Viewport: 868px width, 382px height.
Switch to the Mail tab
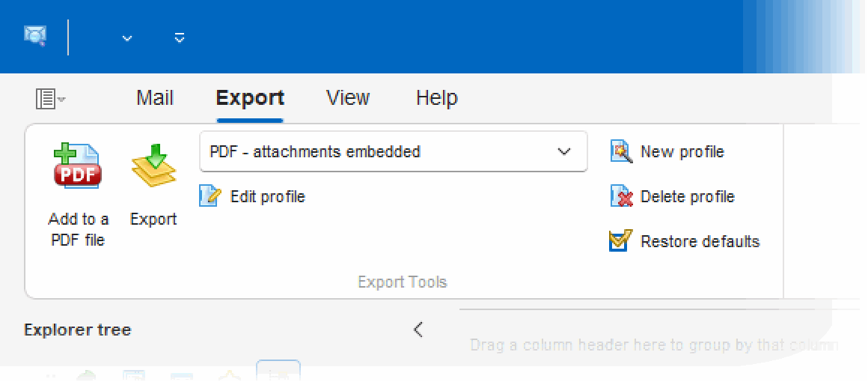tap(155, 98)
